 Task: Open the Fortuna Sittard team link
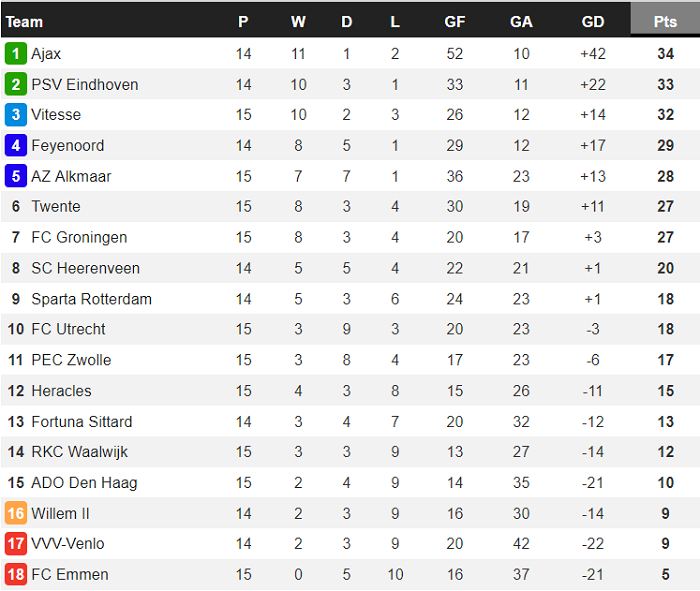(x=81, y=422)
